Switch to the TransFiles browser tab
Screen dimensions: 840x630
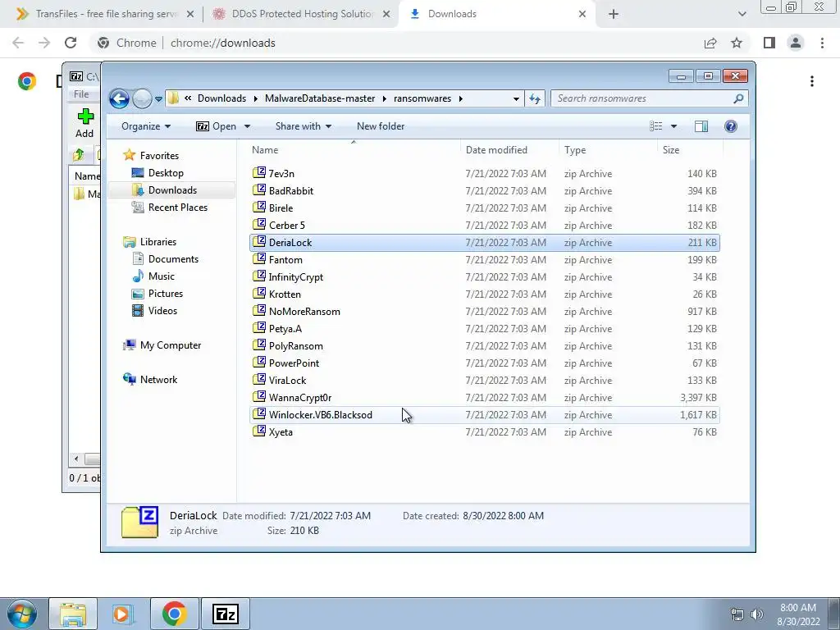coord(106,14)
